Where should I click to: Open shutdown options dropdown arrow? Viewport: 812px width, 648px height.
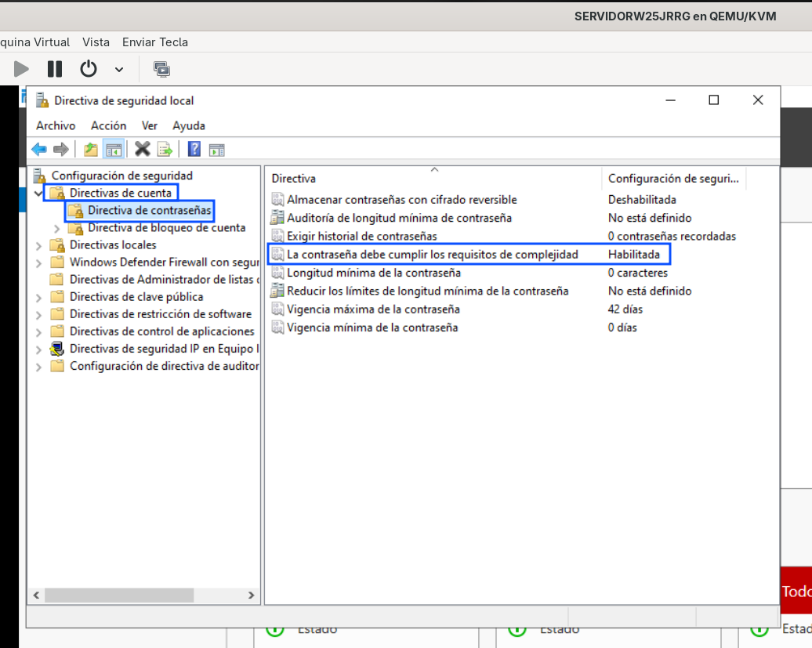pos(119,70)
